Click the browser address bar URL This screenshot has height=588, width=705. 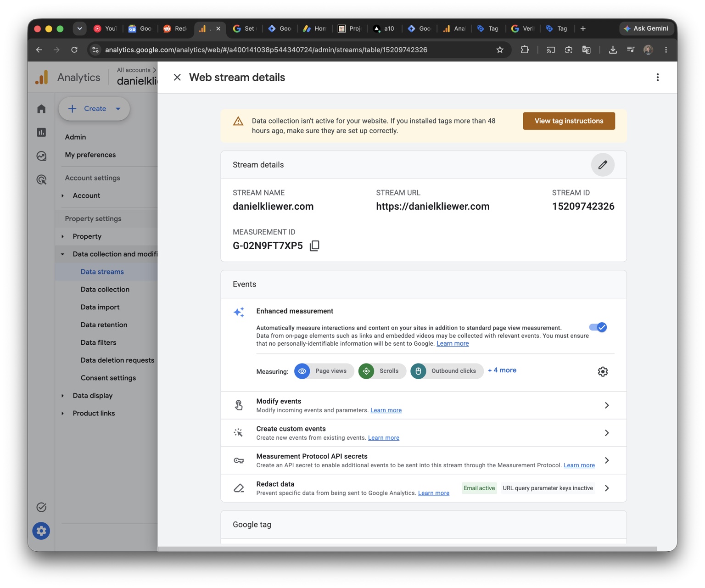[266, 50]
